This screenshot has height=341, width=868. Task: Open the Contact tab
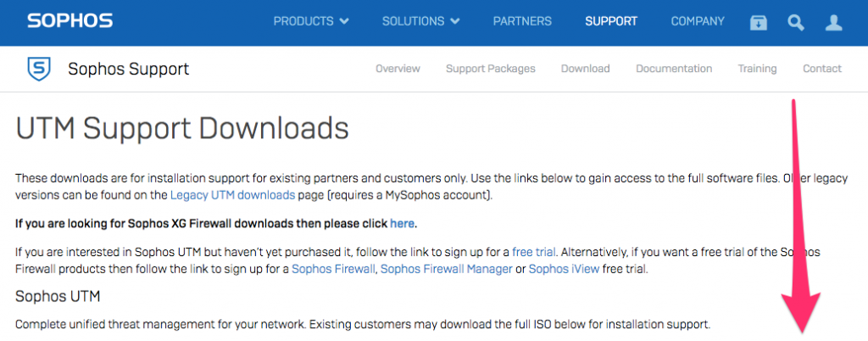(x=822, y=69)
